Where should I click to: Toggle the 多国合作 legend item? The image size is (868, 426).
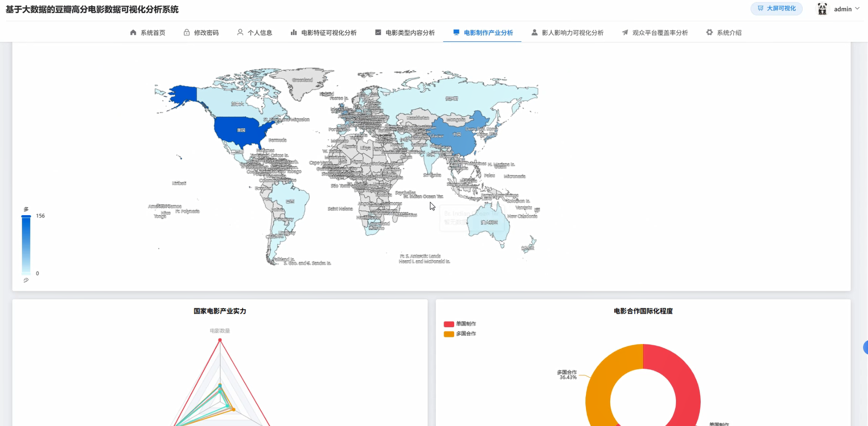[460, 334]
